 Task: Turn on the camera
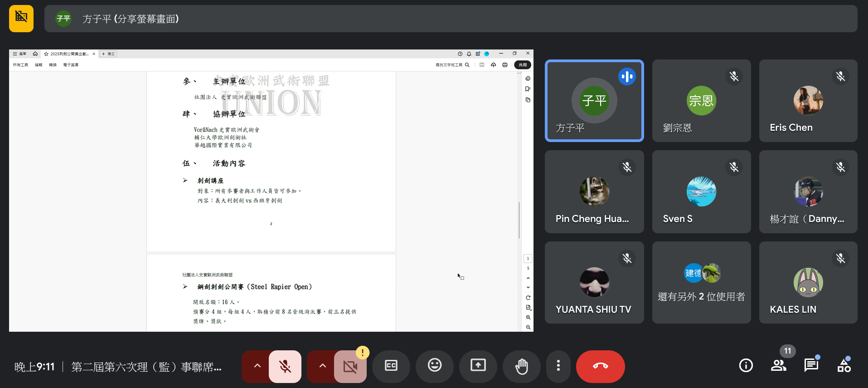350,366
